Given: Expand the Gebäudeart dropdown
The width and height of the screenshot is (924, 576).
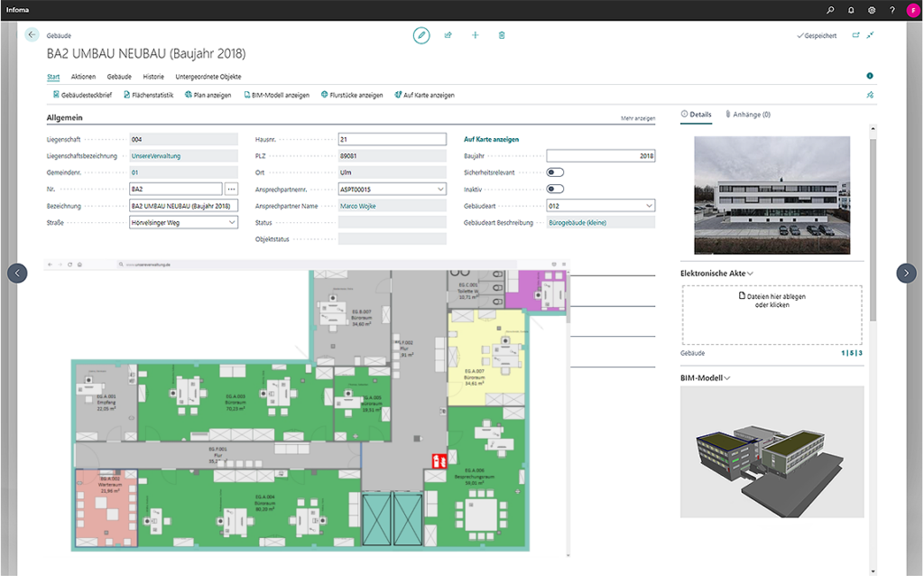Looking at the screenshot, I should pos(651,205).
